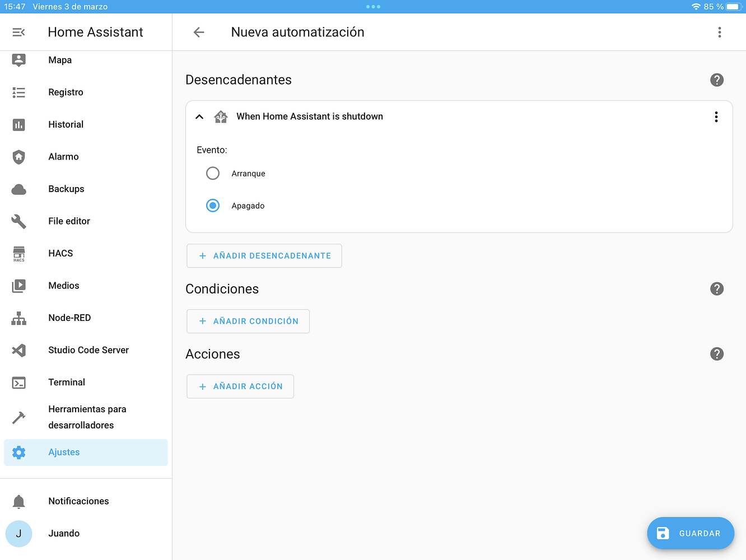Save the automation with GUARDAR
Screen dimensions: 746x560
pos(691,533)
